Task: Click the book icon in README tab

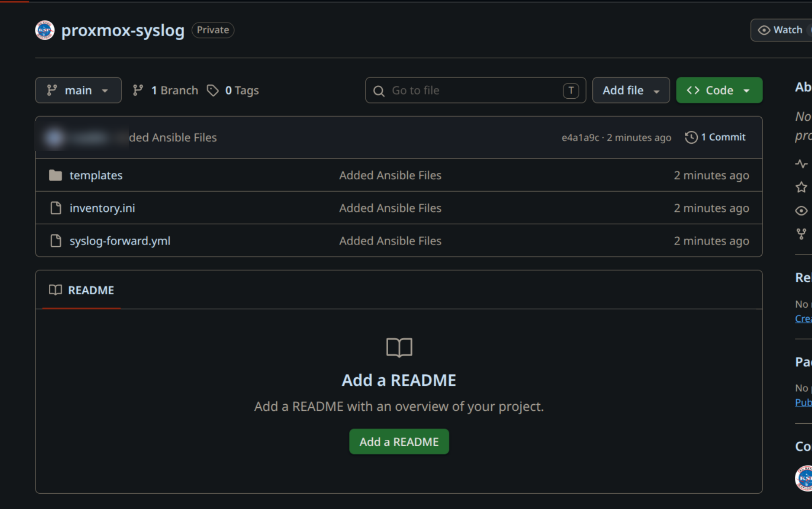Action: click(x=56, y=290)
